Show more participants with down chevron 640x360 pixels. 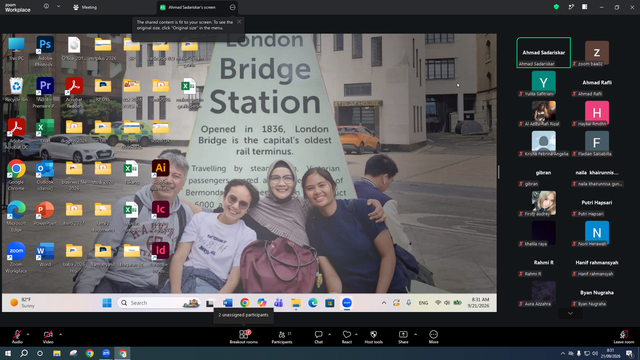point(570,313)
